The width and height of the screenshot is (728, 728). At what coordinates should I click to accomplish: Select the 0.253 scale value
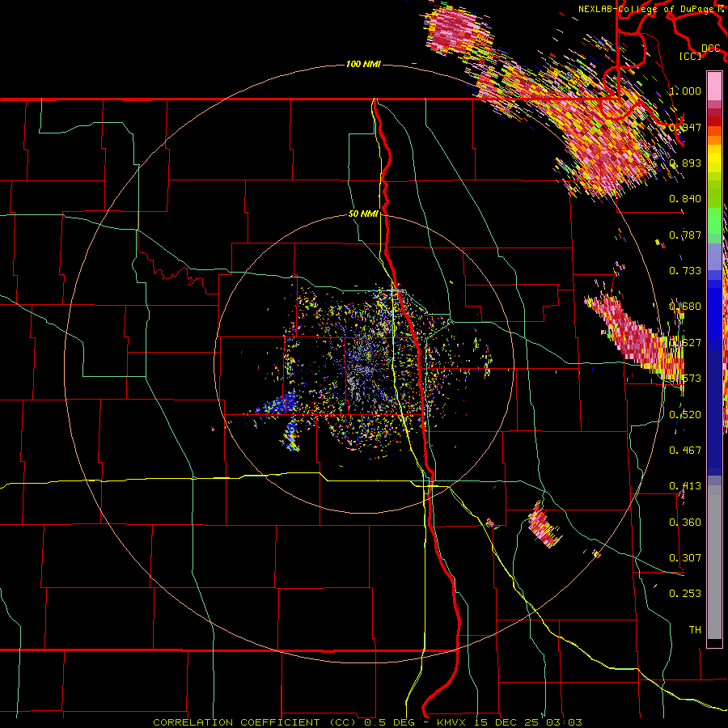[x=685, y=594]
